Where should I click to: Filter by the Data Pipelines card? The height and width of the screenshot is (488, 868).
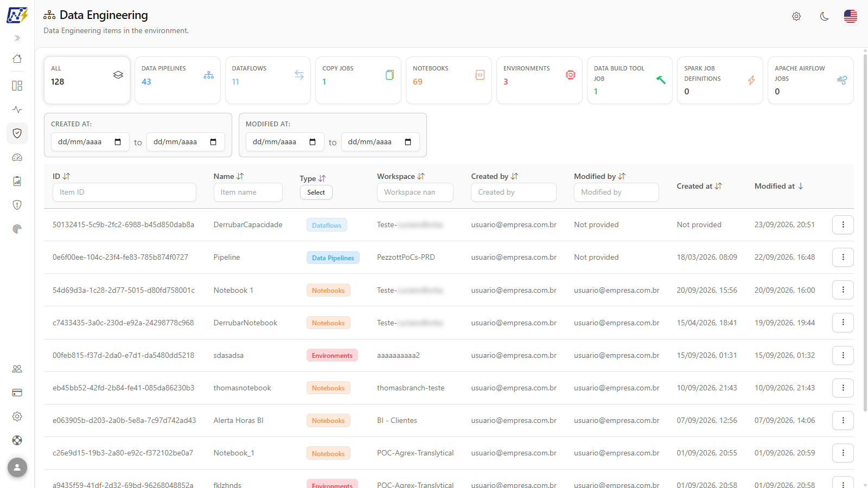pos(177,80)
